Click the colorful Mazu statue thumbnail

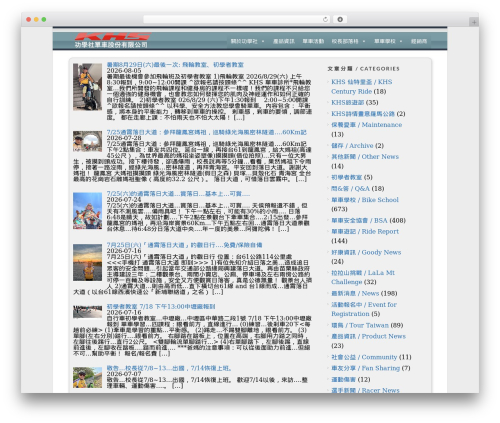tap(87, 211)
